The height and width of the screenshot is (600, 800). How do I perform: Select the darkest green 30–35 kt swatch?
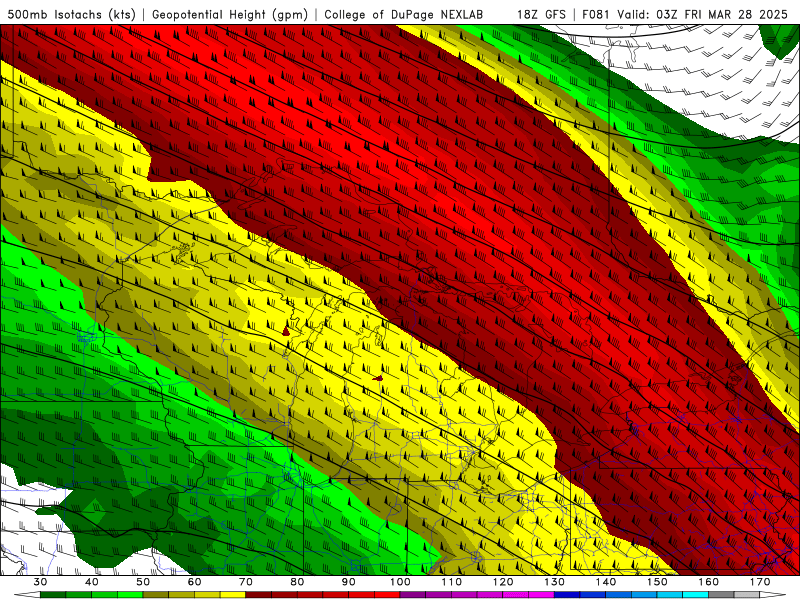[x=53, y=595]
